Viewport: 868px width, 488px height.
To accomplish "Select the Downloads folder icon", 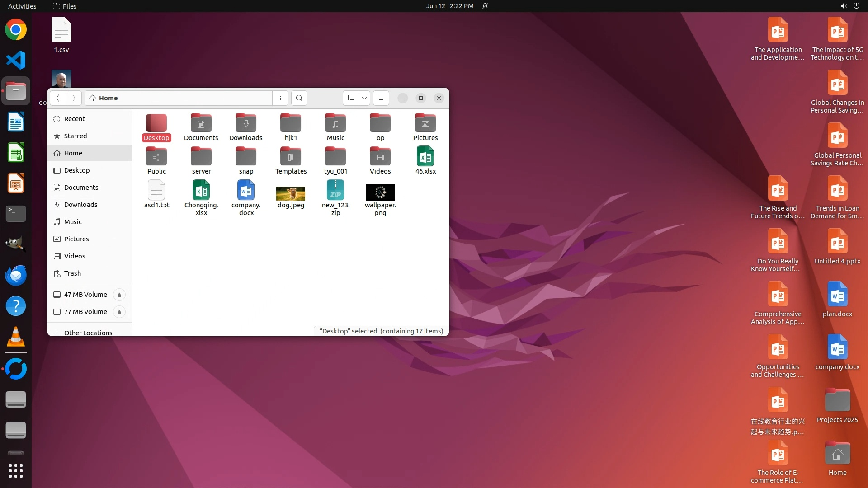I will [245, 123].
